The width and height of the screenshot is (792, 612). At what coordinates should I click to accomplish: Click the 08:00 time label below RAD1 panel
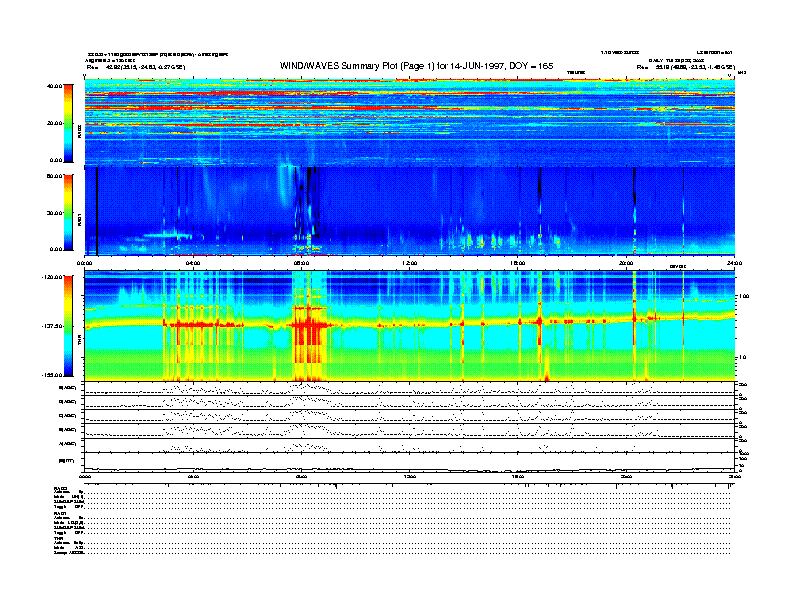(x=302, y=263)
